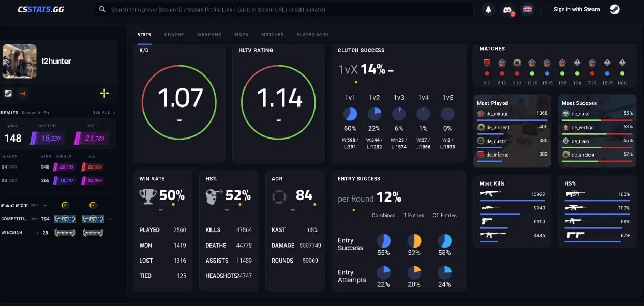Click the current Premier rating 16,239
This screenshot has width=644, height=306.
pyautogui.click(x=48, y=139)
